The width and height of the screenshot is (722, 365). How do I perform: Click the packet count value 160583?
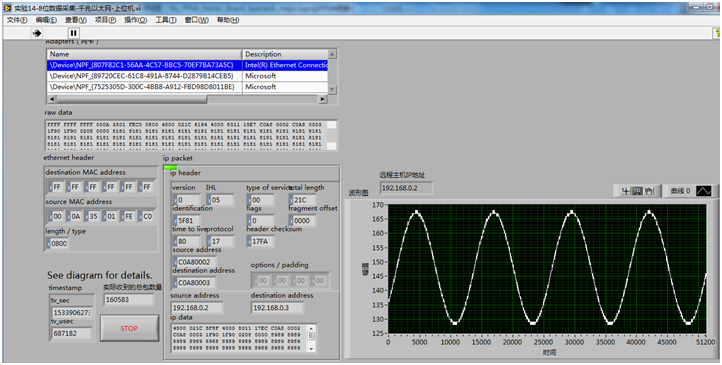128,299
